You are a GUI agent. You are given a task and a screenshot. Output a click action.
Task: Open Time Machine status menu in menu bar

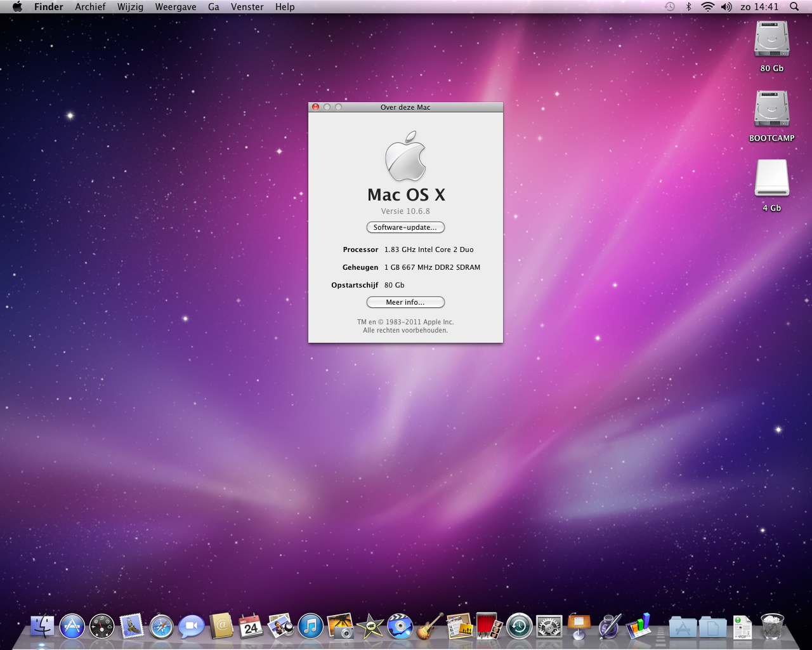(670, 6)
